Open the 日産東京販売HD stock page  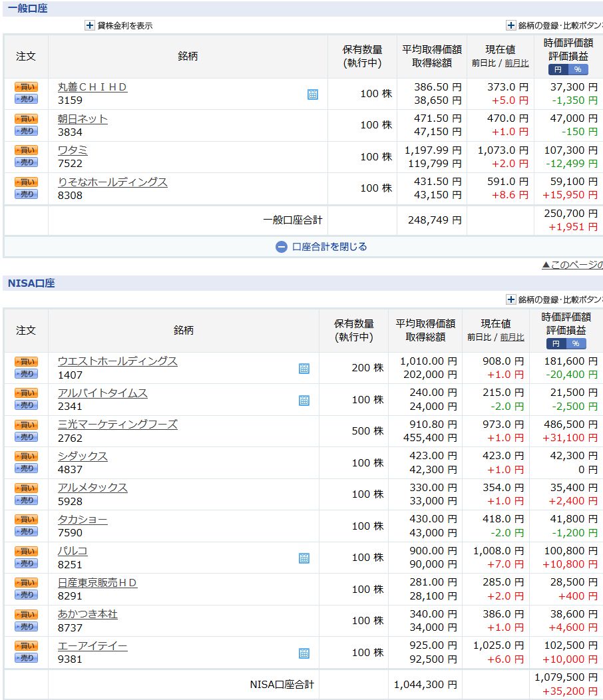(x=97, y=583)
